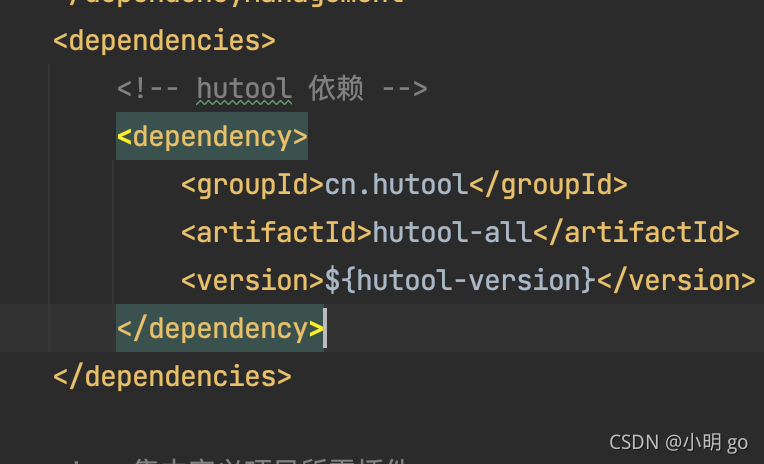Click the ${hutool-version} version value
The height and width of the screenshot is (464, 764).
(460, 281)
